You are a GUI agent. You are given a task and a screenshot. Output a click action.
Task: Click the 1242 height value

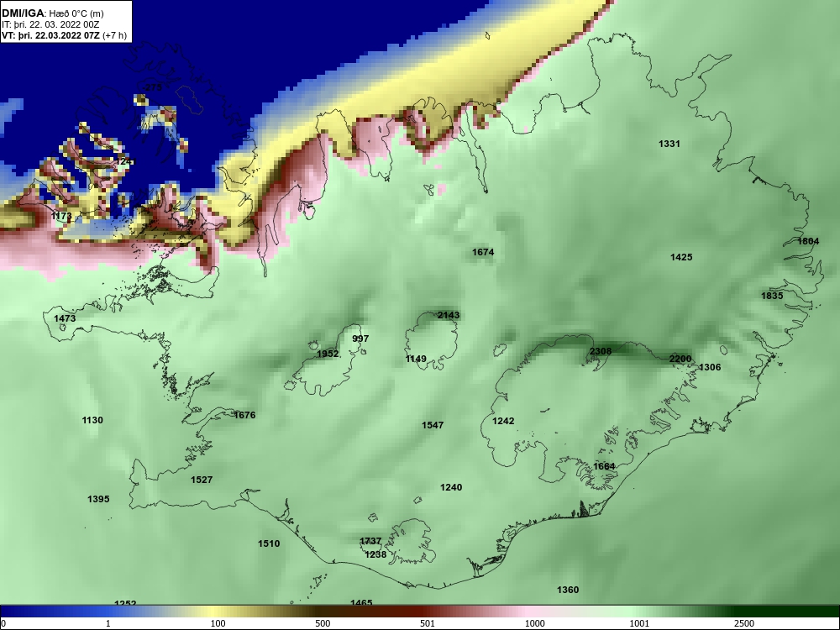tap(503, 421)
